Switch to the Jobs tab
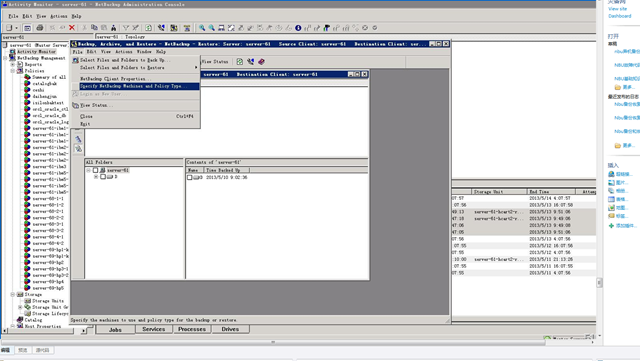The height and width of the screenshot is (361, 640). 115,330
